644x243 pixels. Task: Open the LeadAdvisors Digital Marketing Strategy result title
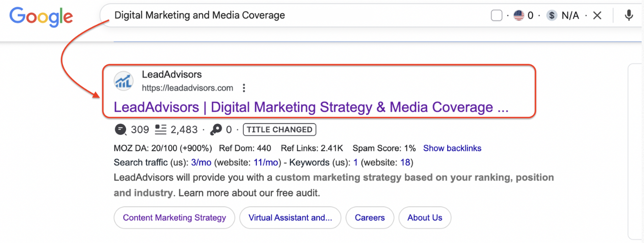(311, 107)
